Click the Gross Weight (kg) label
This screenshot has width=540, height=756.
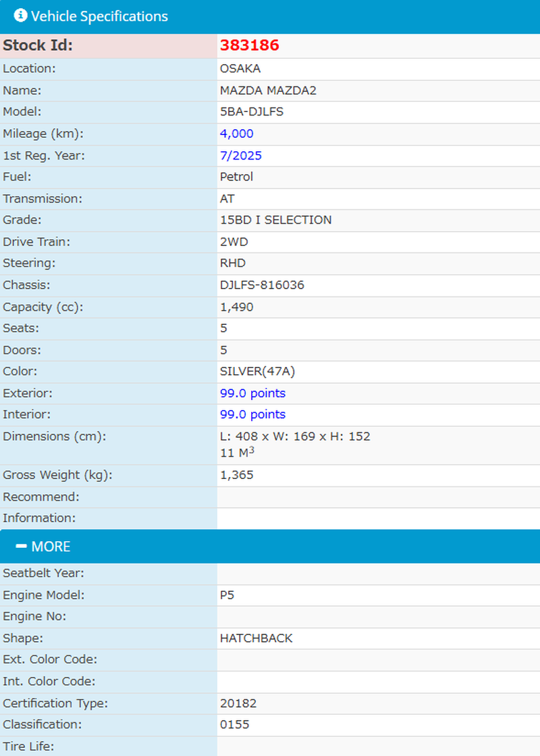coord(58,475)
